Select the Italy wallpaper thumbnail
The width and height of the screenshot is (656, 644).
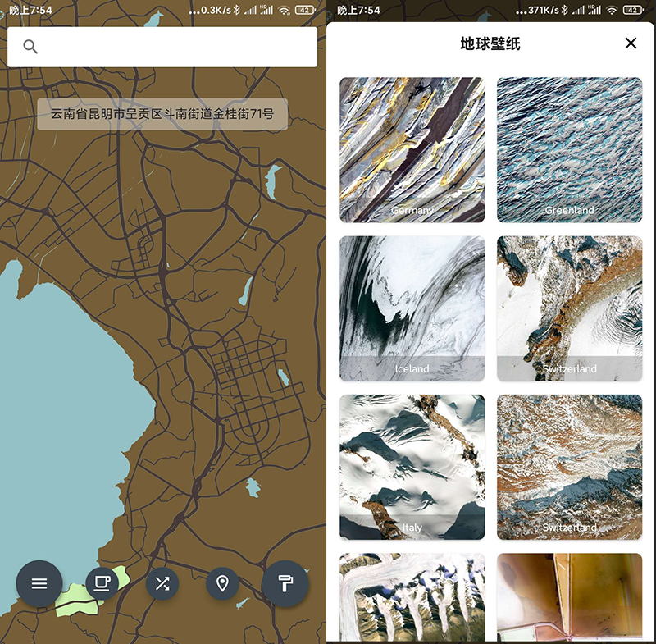point(412,467)
